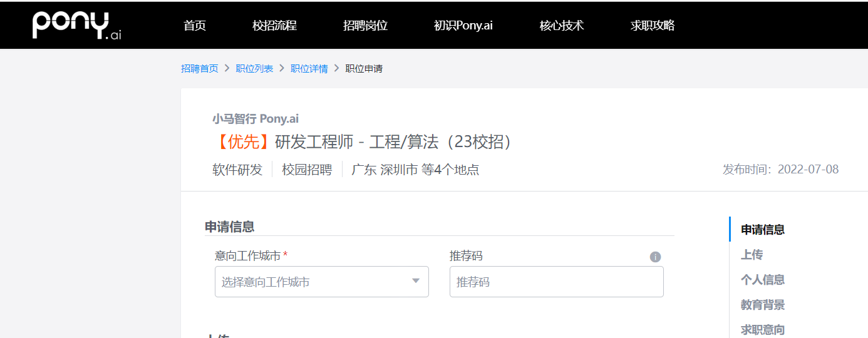Go to 招聘岗位 in navigation bar

pos(365,26)
